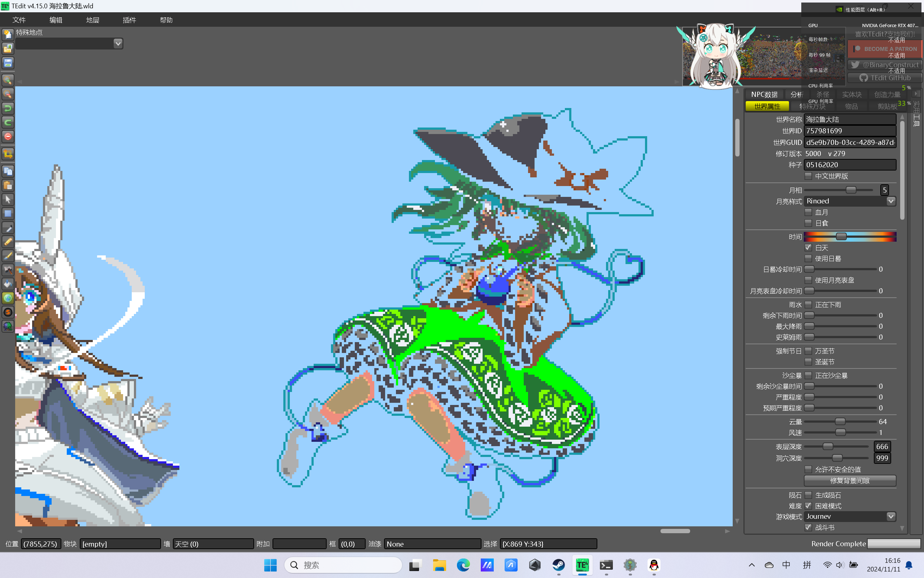Select the green globe point tool
The image size is (924, 578).
tap(8, 298)
